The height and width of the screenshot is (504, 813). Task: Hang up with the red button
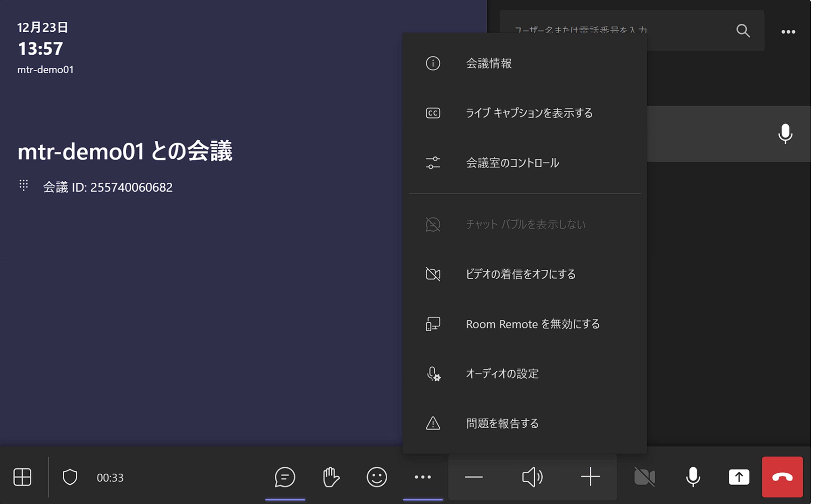click(783, 477)
